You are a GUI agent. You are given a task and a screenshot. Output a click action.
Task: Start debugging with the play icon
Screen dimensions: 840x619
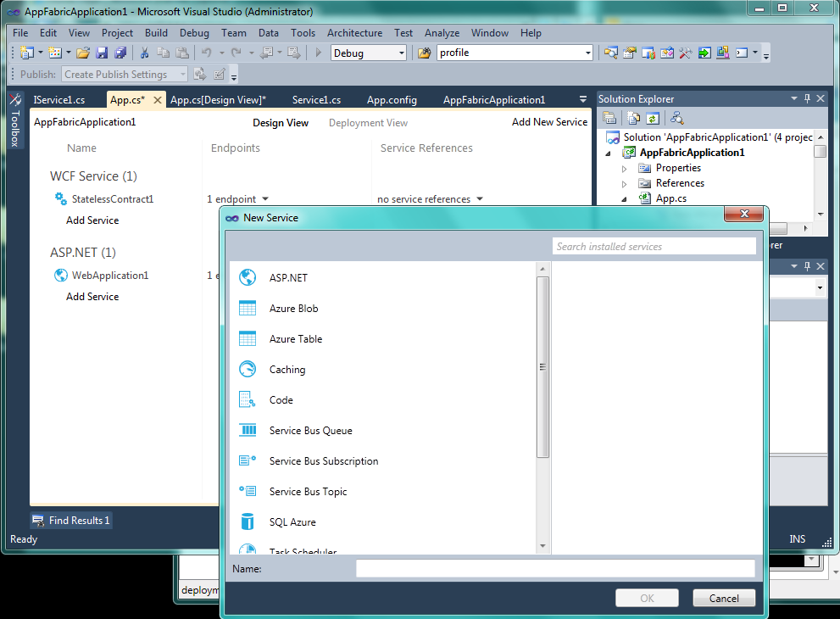318,53
